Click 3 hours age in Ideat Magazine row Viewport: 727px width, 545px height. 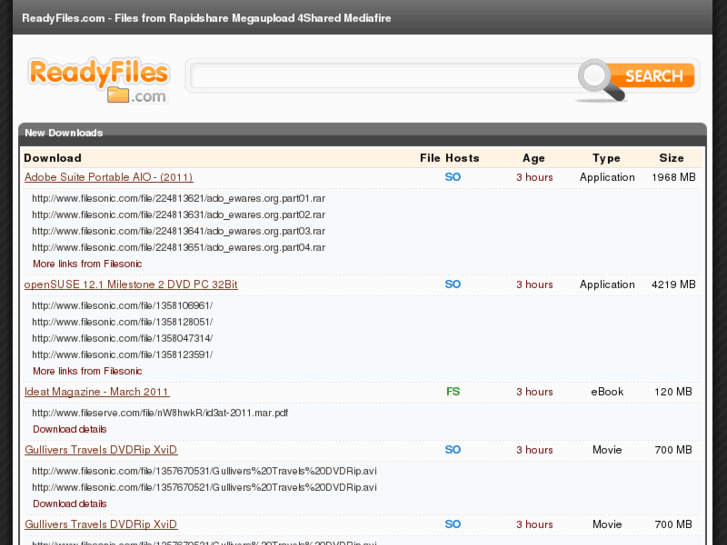coord(535,391)
